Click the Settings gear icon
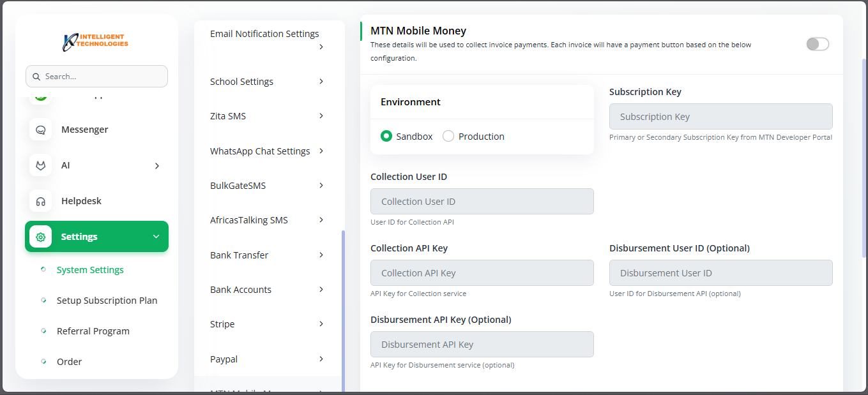Viewport: 868px width, 395px height. tap(41, 237)
